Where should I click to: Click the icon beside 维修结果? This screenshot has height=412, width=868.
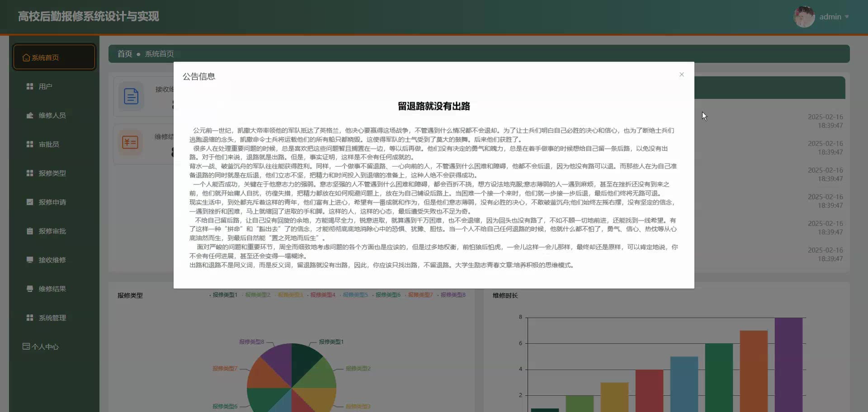pyautogui.click(x=30, y=289)
